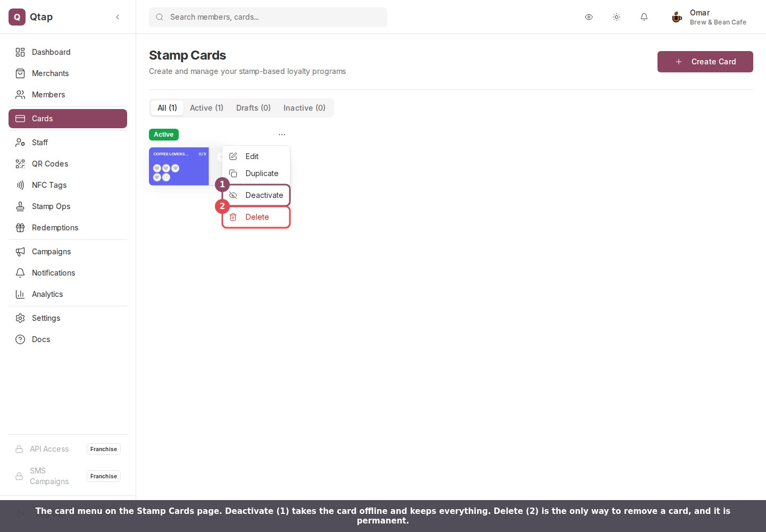Choose Deactivate from the card menu
Screen dimensions: 766x532
pyautogui.click(x=256, y=195)
